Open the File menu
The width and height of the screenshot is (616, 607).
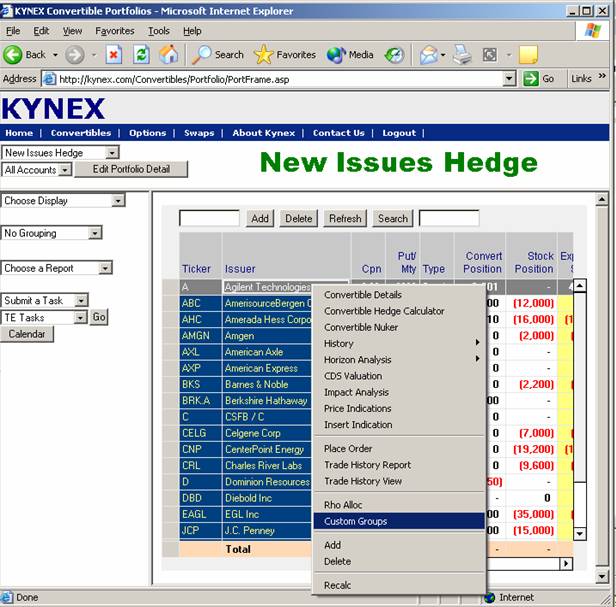pyautogui.click(x=13, y=31)
